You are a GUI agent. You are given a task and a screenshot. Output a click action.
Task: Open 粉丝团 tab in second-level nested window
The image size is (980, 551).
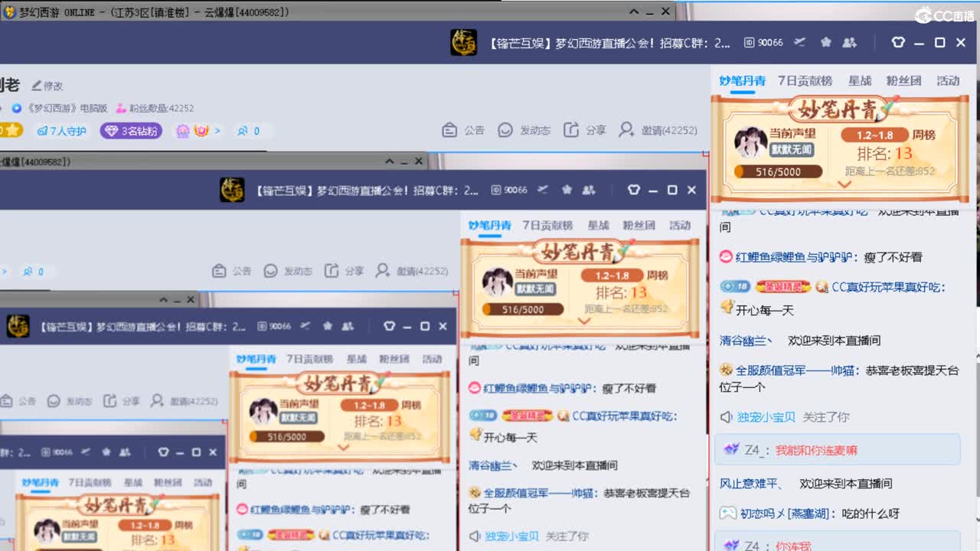pyautogui.click(x=639, y=225)
